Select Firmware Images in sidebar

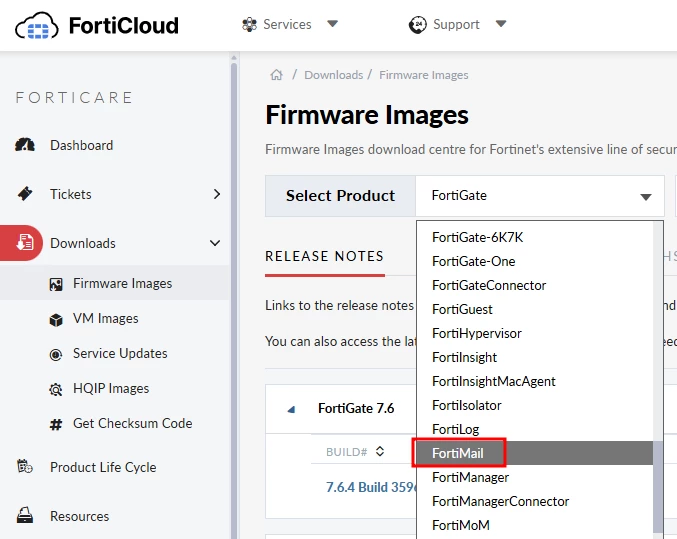[123, 283]
